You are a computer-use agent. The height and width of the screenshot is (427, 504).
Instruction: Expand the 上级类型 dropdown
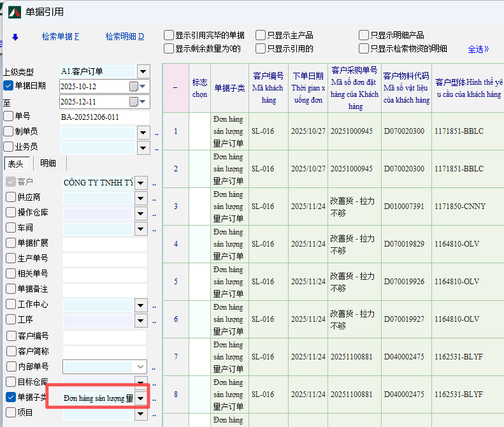coord(143,71)
